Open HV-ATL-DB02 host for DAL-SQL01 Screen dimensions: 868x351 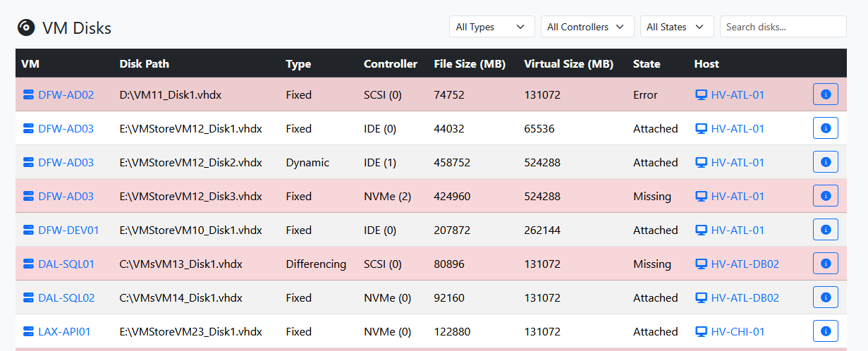pyautogui.click(x=745, y=264)
